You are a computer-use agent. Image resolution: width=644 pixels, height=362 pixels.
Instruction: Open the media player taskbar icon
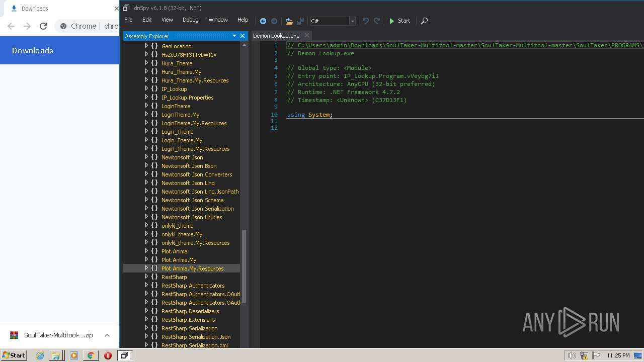coord(74,355)
